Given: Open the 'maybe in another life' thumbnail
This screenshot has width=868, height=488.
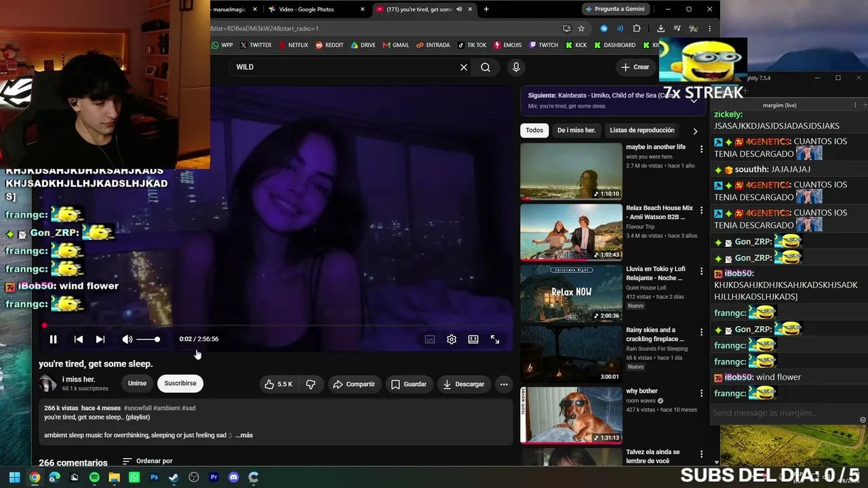Looking at the screenshot, I should pos(571,171).
